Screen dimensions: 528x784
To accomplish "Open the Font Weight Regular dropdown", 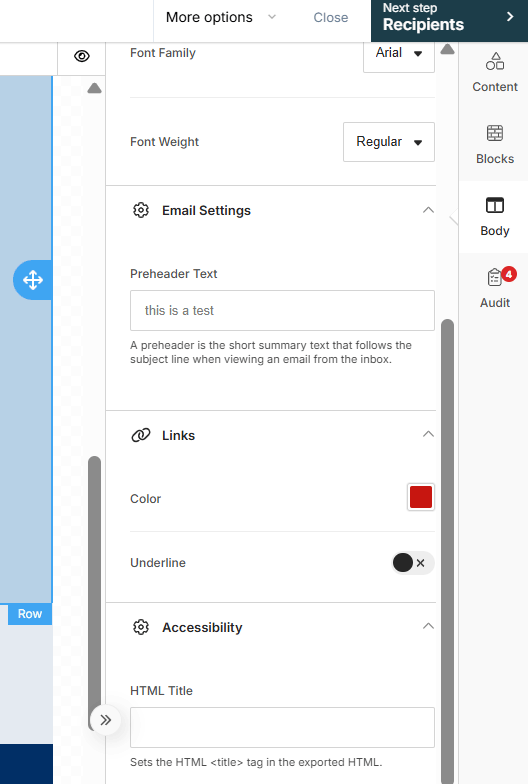I will click(388, 142).
